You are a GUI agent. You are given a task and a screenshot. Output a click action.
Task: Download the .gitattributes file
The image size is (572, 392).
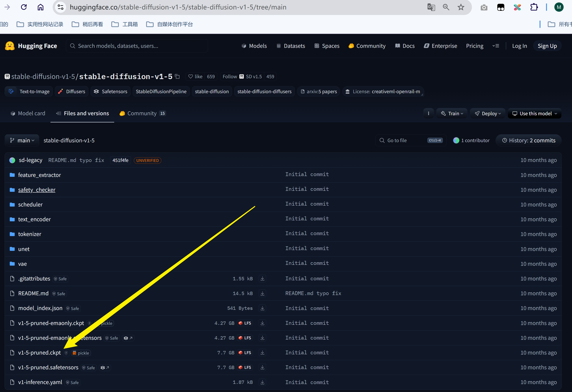pos(262,279)
